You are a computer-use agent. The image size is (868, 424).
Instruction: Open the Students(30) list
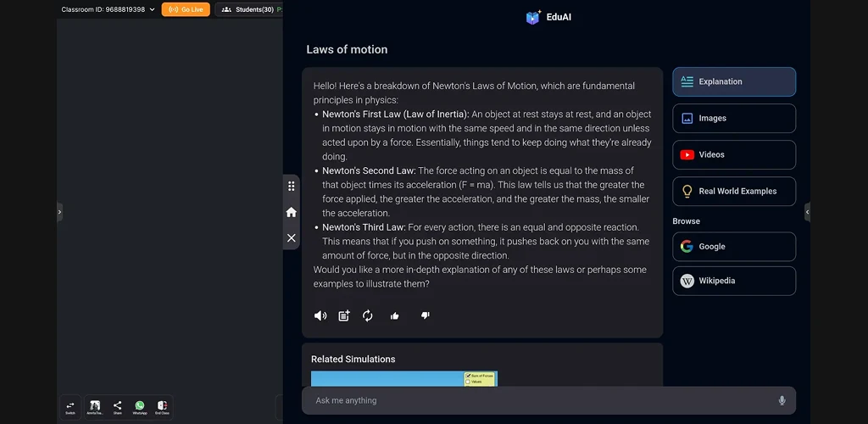tap(249, 9)
